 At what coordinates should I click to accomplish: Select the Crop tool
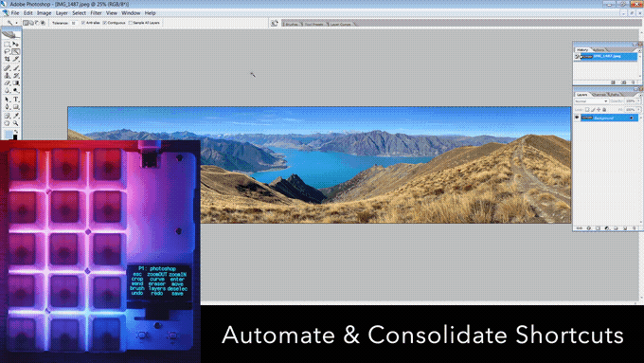coord(7,60)
